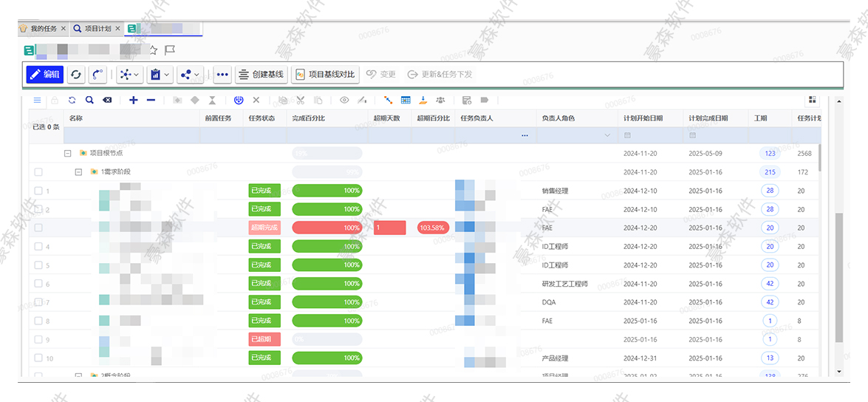This screenshot has width=868, height=402.
Task: Click the 创建基线 create baseline button
Action: point(261,75)
